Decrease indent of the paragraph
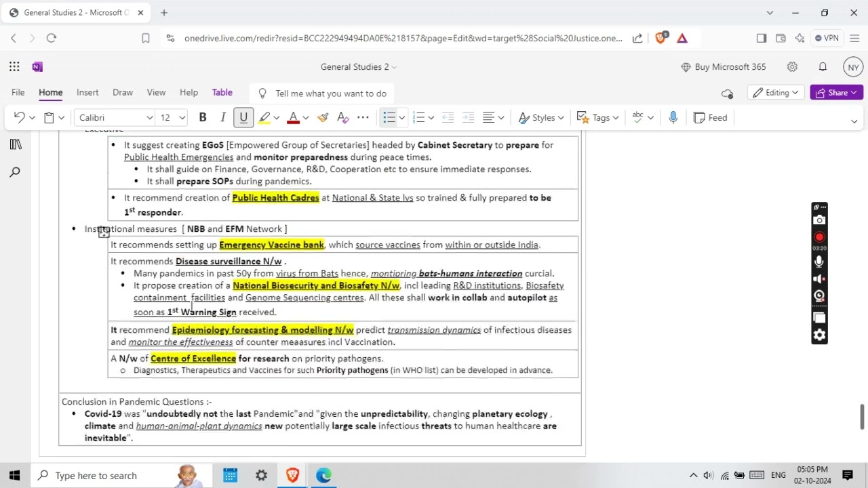Viewport: 868px width, 488px height. 448,117
